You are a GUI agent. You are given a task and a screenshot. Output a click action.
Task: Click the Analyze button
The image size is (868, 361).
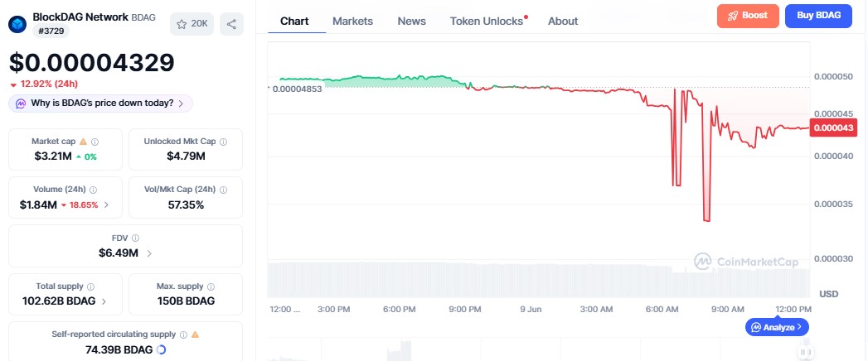click(777, 327)
